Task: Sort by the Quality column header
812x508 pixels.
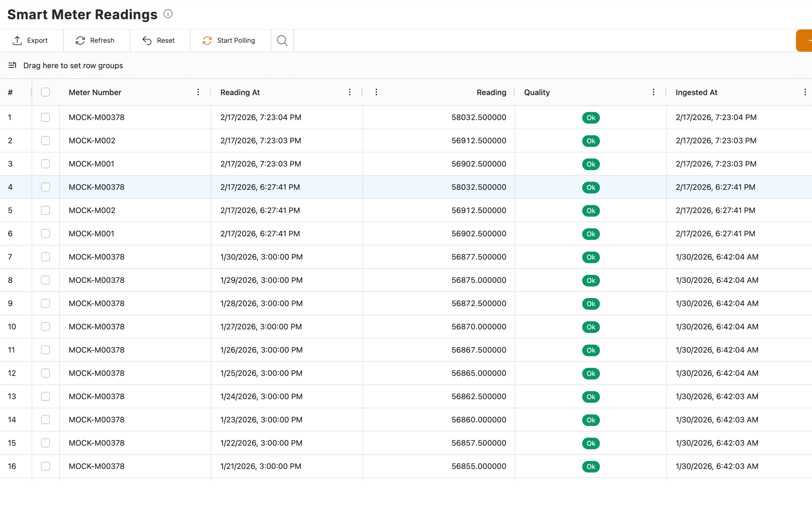Action: 537,92
